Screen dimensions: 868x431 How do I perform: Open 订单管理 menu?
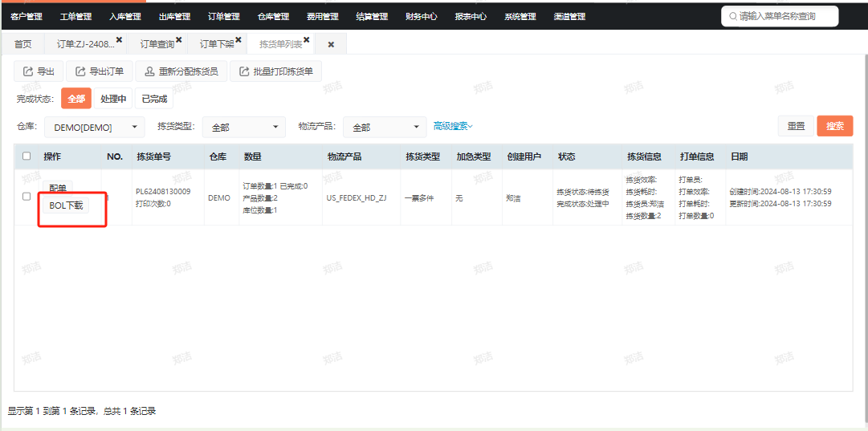[224, 17]
